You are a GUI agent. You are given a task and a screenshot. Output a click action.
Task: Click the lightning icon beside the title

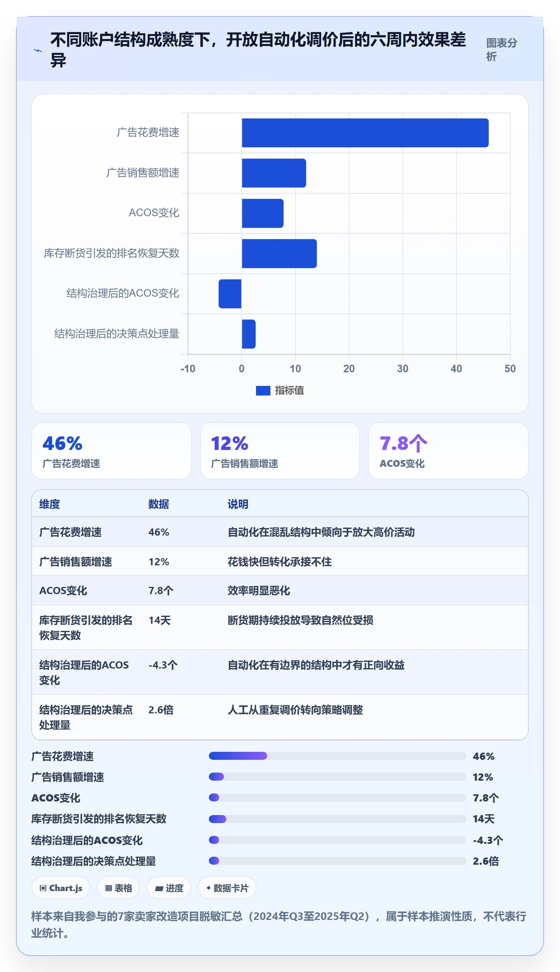(38, 51)
